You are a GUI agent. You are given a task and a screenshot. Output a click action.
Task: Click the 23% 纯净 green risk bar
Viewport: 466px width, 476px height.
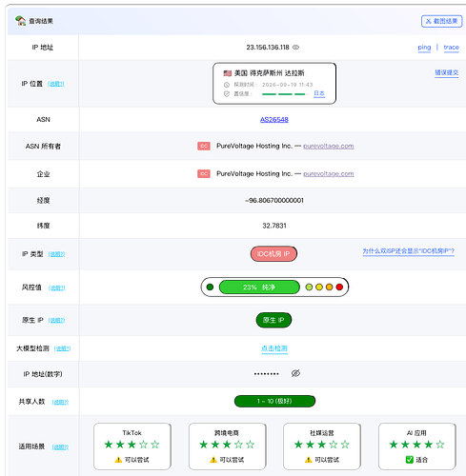pyautogui.click(x=259, y=288)
